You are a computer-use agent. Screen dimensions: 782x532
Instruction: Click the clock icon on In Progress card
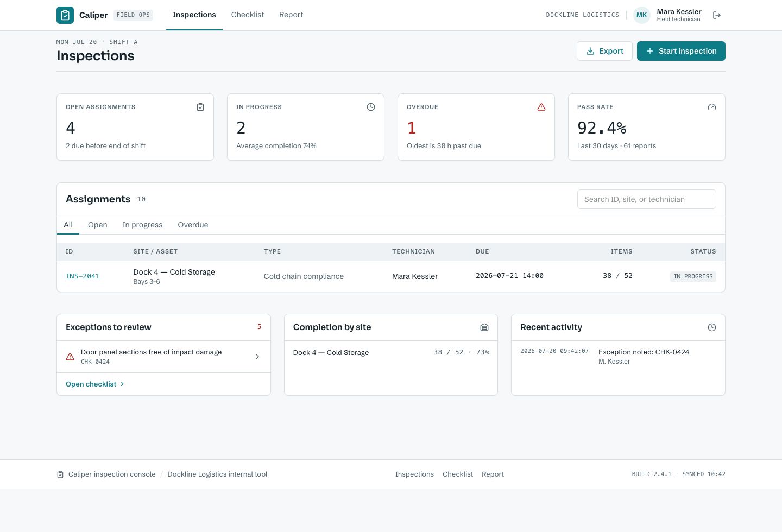[371, 107]
